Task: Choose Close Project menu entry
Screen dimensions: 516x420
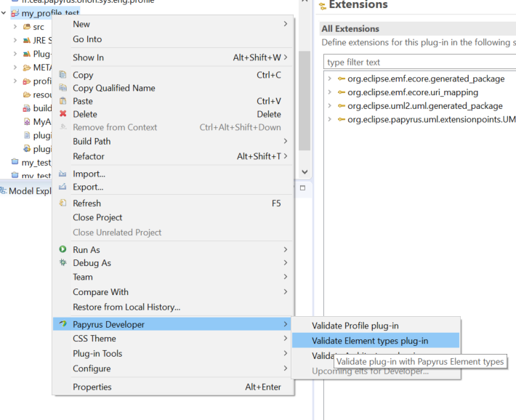Action: tap(173, 217)
